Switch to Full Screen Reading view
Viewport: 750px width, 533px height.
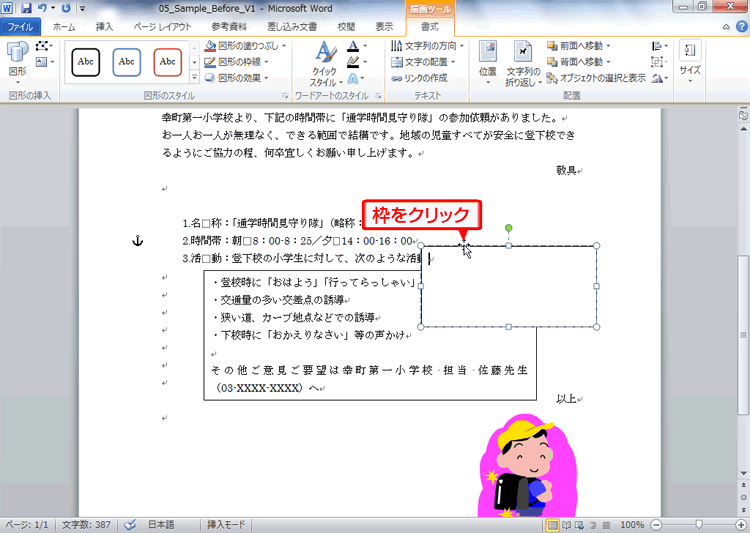567,525
